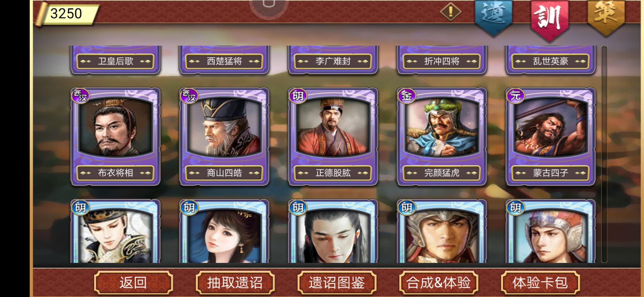Tap the yellow exclamation warning diamond icon
Image resolution: width=644 pixels, height=297 pixels.
(451, 12)
